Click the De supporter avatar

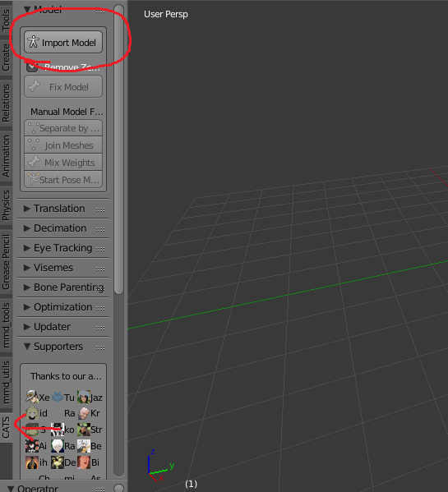58,462
